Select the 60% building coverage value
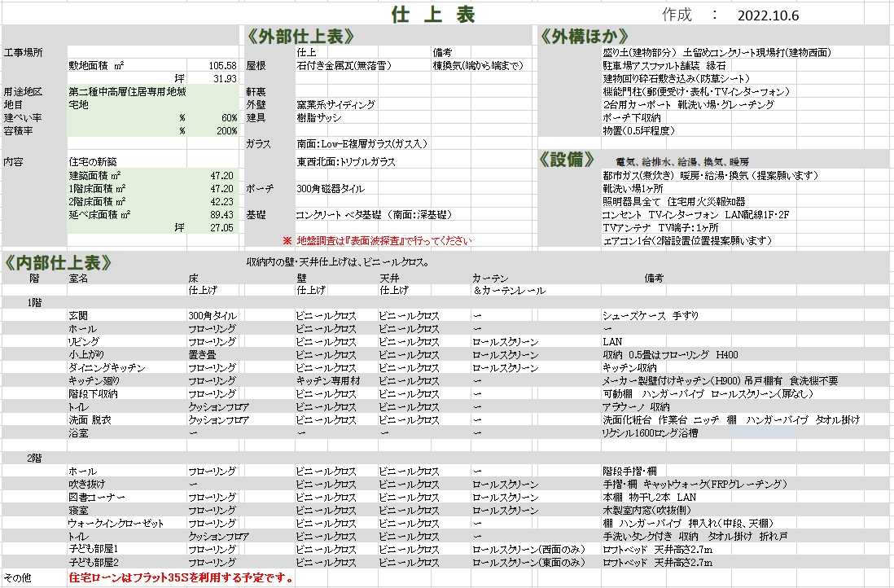894x588 pixels. pyautogui.click(x=230, y=118)
